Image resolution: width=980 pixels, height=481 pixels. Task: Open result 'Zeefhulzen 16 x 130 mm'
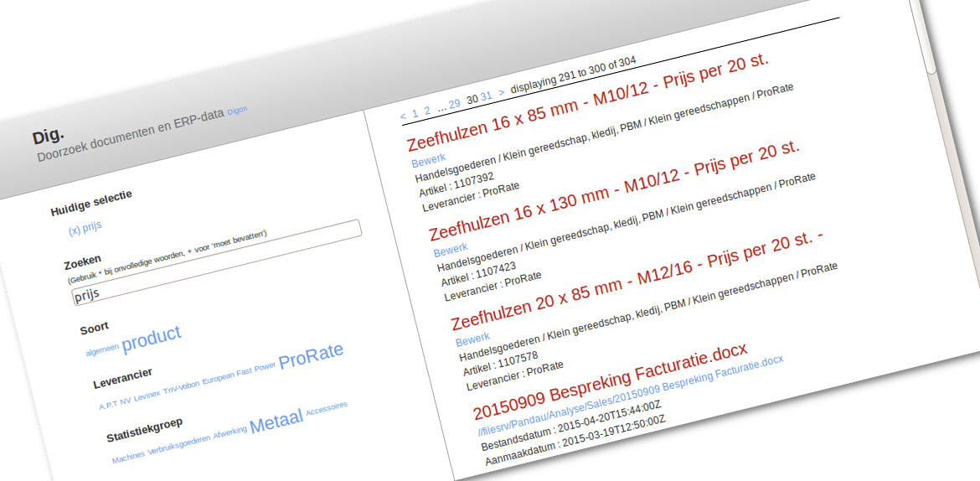click(614, 190)
